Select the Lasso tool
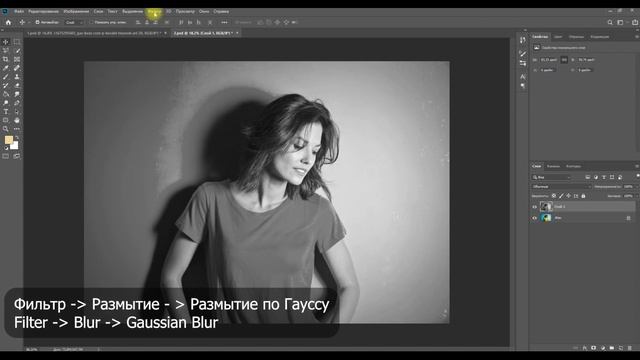This screenshot has width=640, height=360. [x=6, y=51]
